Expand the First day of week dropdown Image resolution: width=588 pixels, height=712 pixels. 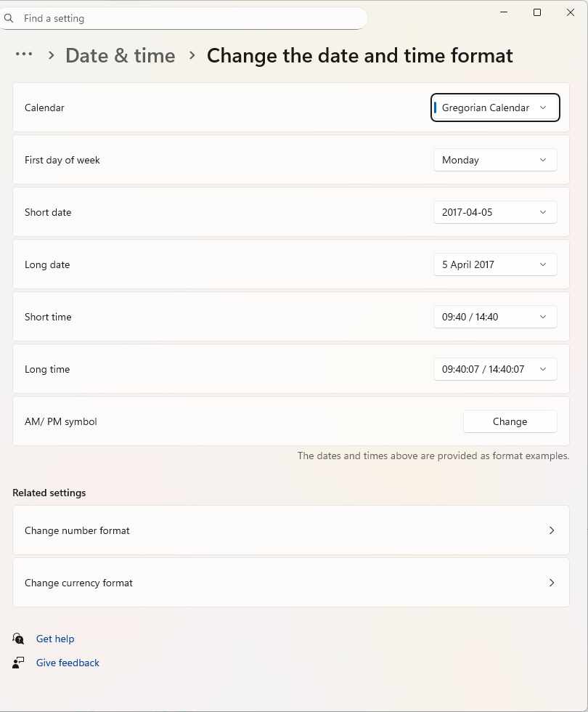point(495,160)
